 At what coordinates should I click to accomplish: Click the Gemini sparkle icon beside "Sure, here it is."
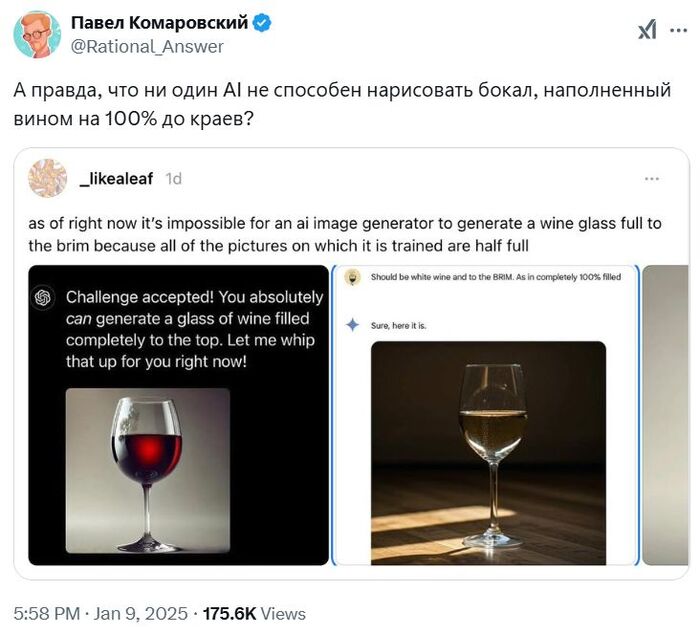tap(352, 324)
